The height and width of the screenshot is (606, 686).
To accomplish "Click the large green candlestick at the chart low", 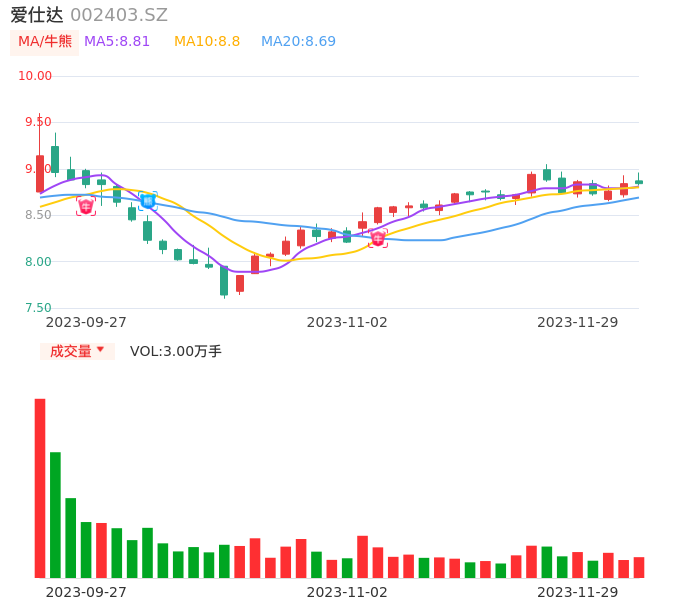I will pos(224,280).
